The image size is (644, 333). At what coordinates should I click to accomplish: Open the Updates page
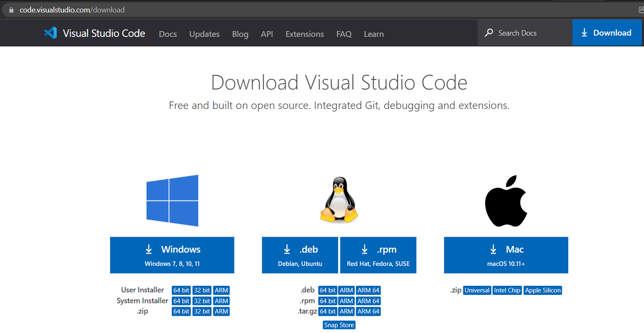point(204,34)
